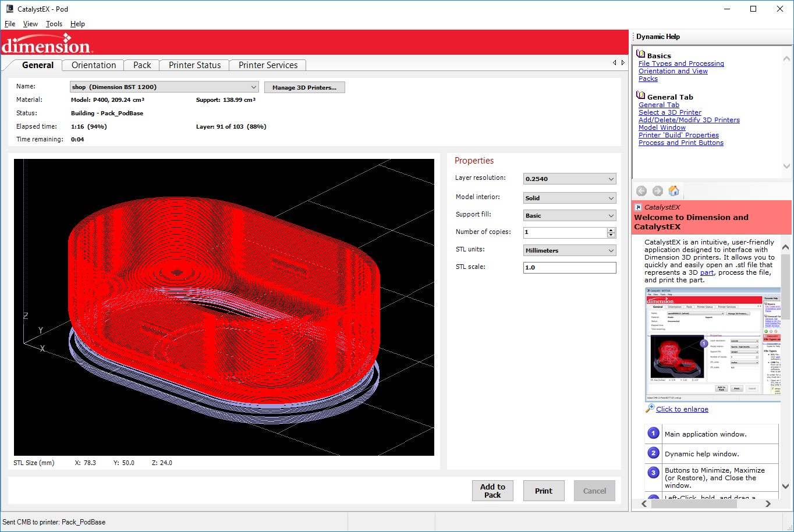This screenshot has width=794, height=532.
Task: Click the help content horizontal scrollbar thumb
Action: (x=694, y=504)
